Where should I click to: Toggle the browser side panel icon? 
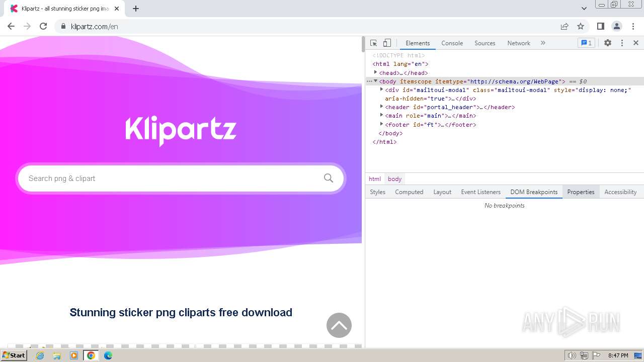600,26
